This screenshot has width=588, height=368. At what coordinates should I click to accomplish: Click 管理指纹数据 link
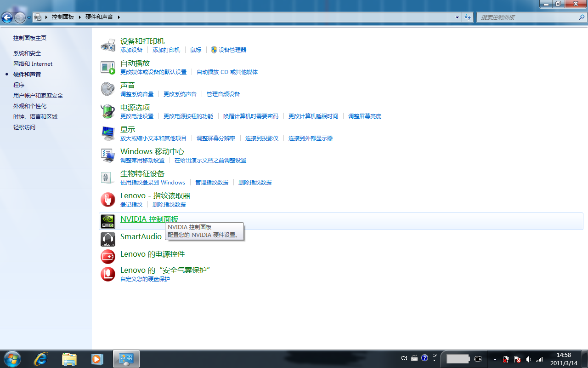pos(212,183)
